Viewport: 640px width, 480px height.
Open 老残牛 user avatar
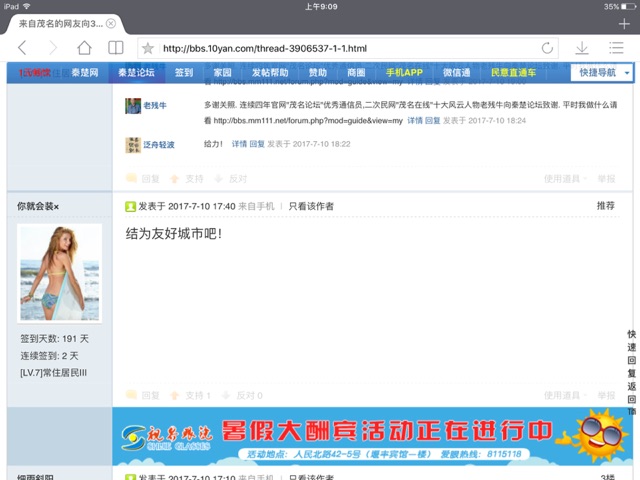click(x=133, y=106)
